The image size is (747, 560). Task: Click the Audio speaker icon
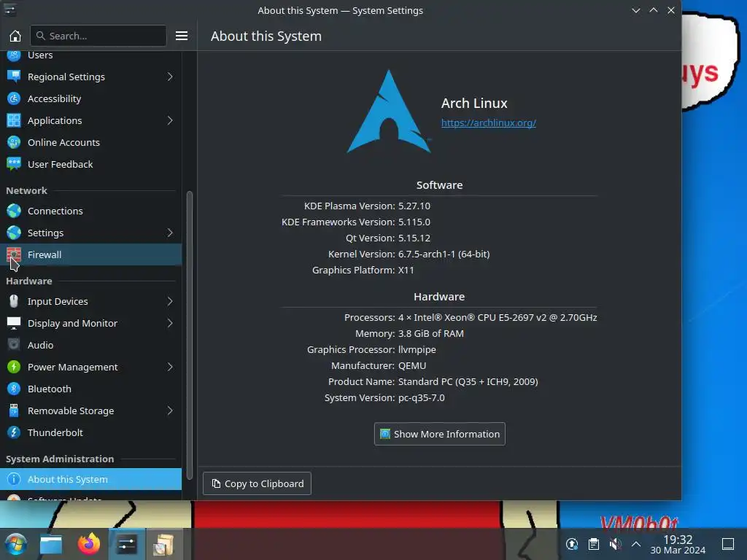[x=14, y=345]
